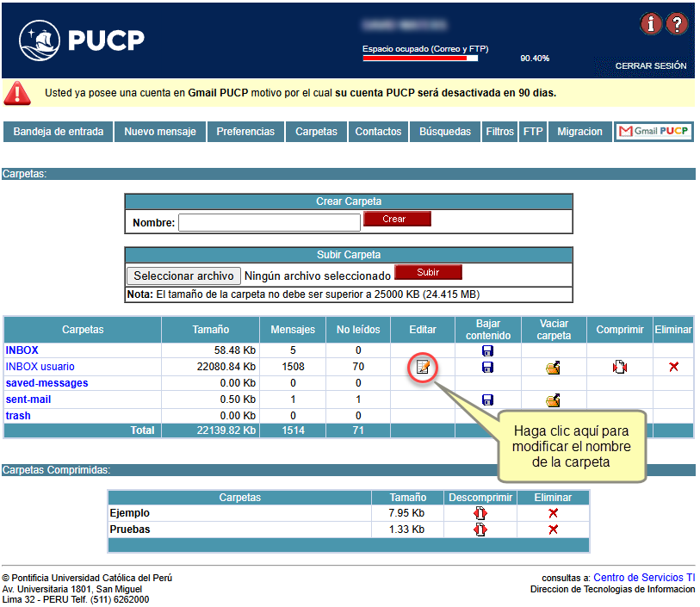
Task: Open the saved-messages folder link
Action: point(46,383)
